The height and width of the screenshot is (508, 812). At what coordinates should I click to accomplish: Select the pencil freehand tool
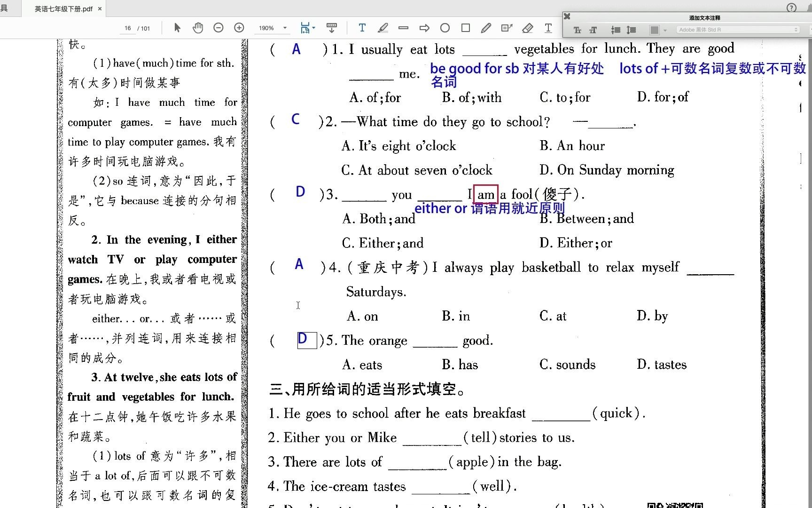486,28
